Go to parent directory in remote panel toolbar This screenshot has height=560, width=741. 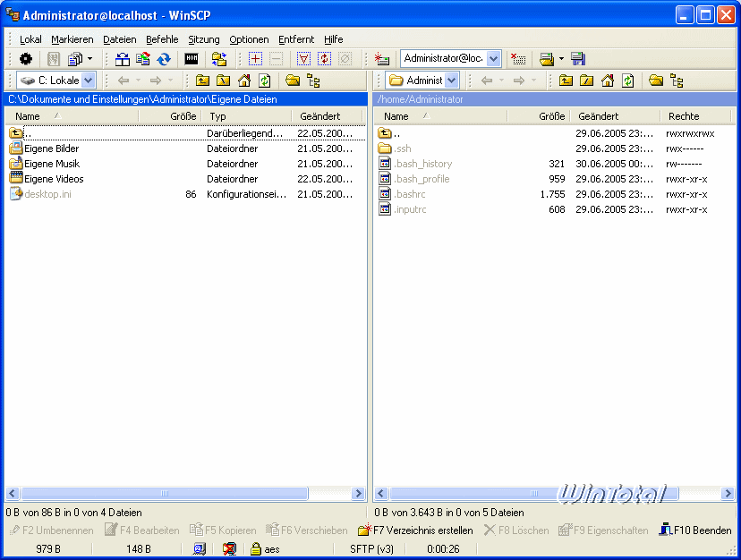pos(566,81)
